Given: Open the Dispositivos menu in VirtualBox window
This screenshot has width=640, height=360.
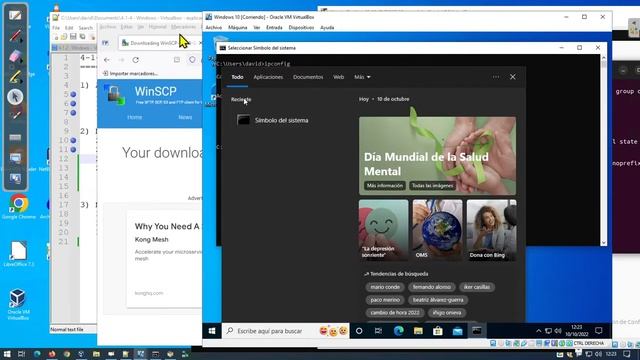Looking at the screenshot, I should [x=301, y=27].
